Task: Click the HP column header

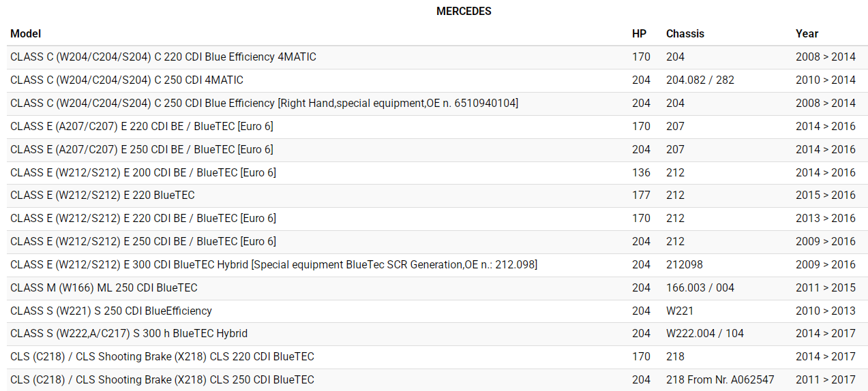Action: (639, 33)
